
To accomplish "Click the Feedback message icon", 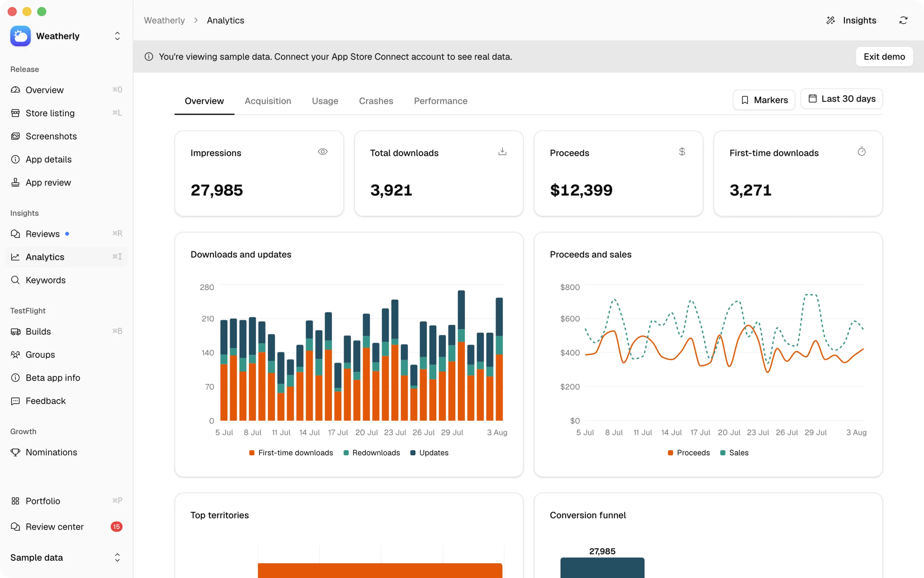I will point(15,401).
